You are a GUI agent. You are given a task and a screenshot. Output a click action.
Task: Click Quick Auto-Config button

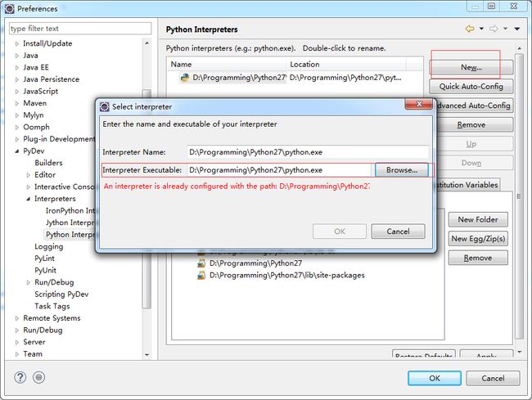[471, 87]
